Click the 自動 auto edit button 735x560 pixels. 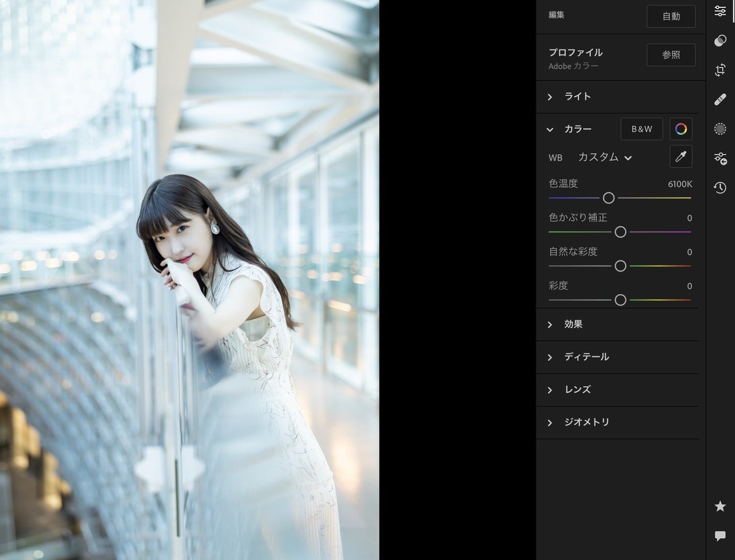pyautogui.click(x=671, y=16)
